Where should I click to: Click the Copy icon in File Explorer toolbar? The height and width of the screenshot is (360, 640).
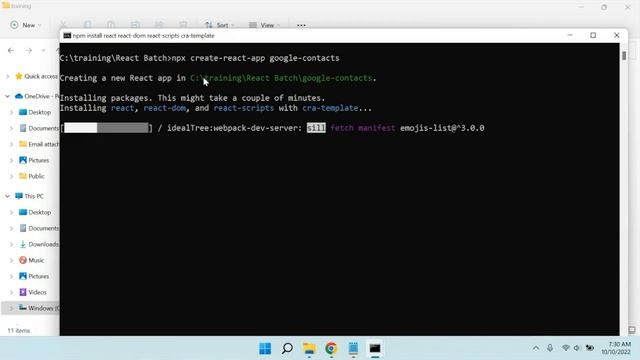[87, 25]
